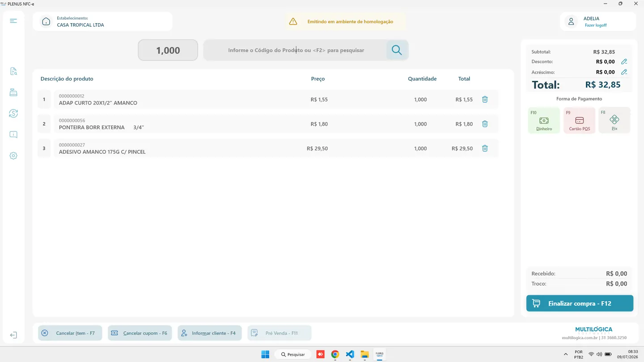Click the establishment house icon
This screenshot has height=362, width=644.
(x=46, y=21)
